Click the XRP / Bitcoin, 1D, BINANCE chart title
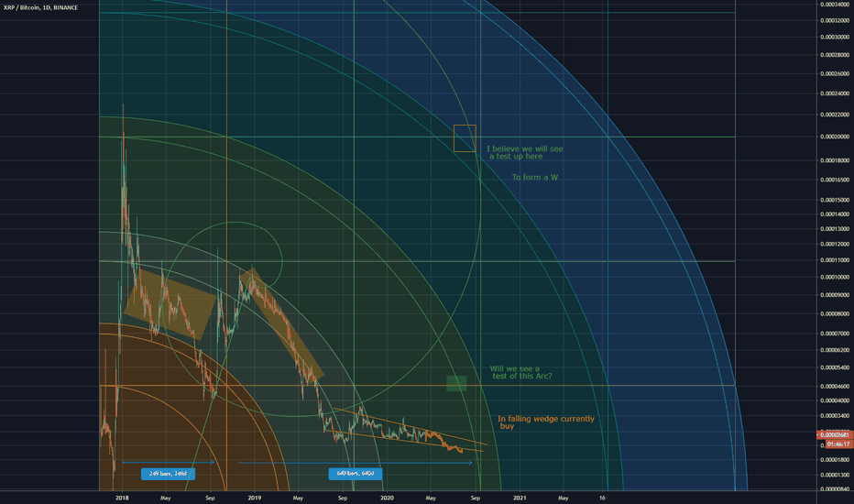 pyautogui.click(x=41, y=7)
